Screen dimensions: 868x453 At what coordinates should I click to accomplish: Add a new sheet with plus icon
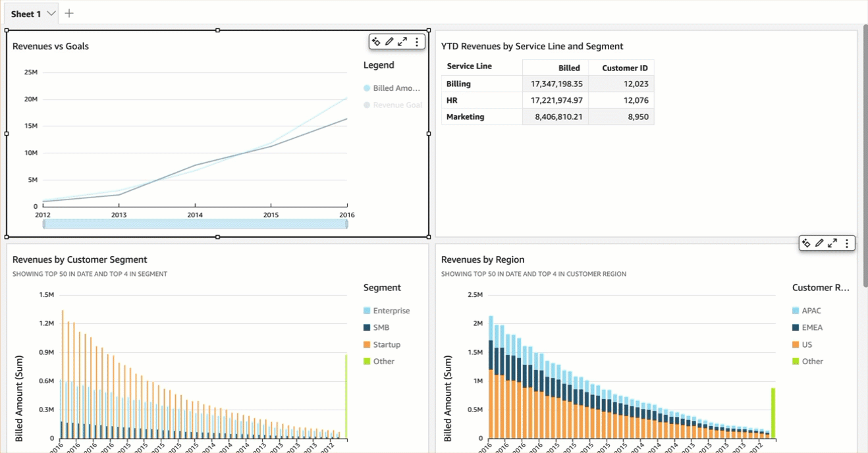click(x=69, y=13)
